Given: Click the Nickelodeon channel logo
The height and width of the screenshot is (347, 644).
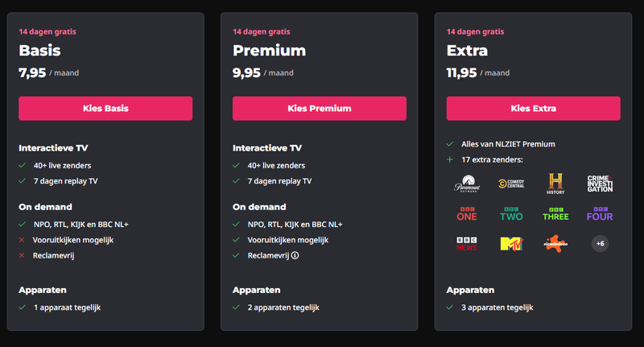Looking at the screenshot, I should 555,243.
